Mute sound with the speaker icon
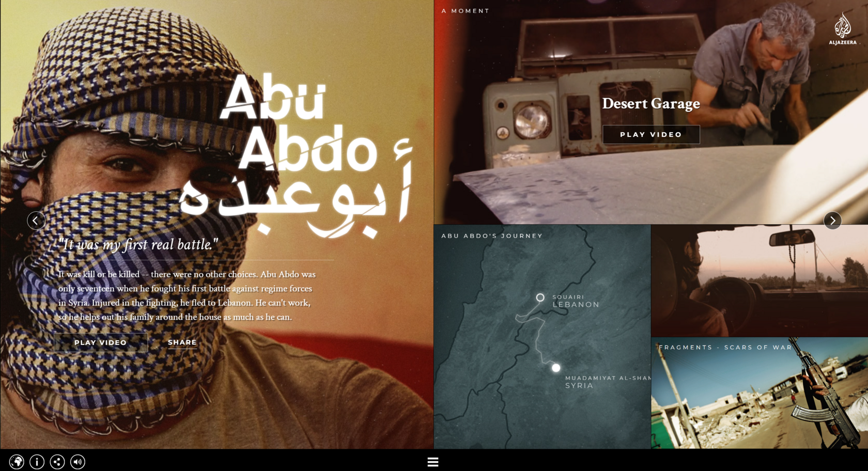 click(78, 462)
